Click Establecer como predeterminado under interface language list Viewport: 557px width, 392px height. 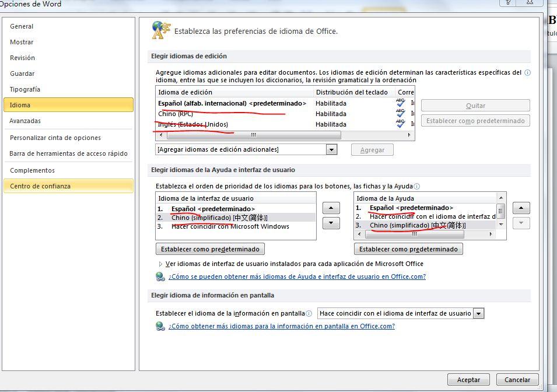[210, 249]
